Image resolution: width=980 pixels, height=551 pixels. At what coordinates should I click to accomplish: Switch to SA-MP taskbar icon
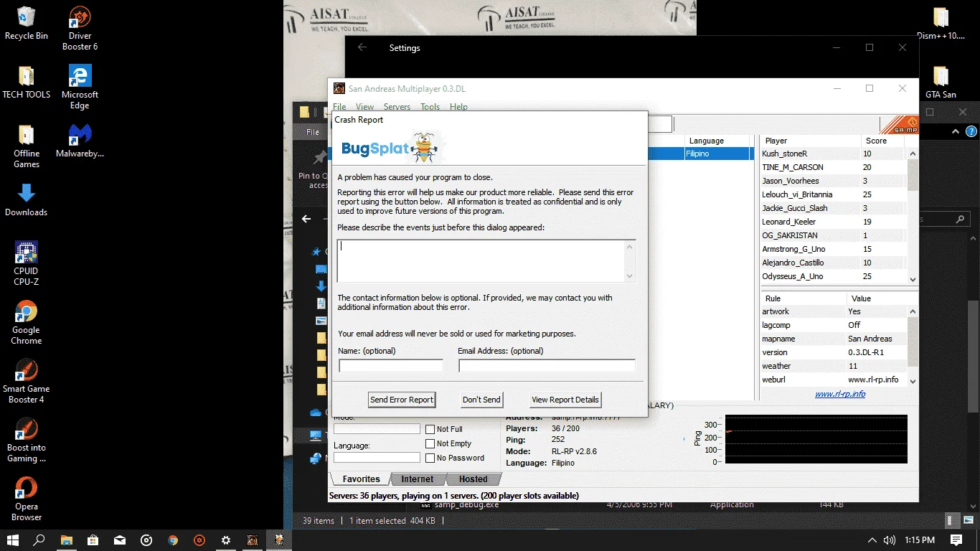pyautogui.click(x=253, y=540)
